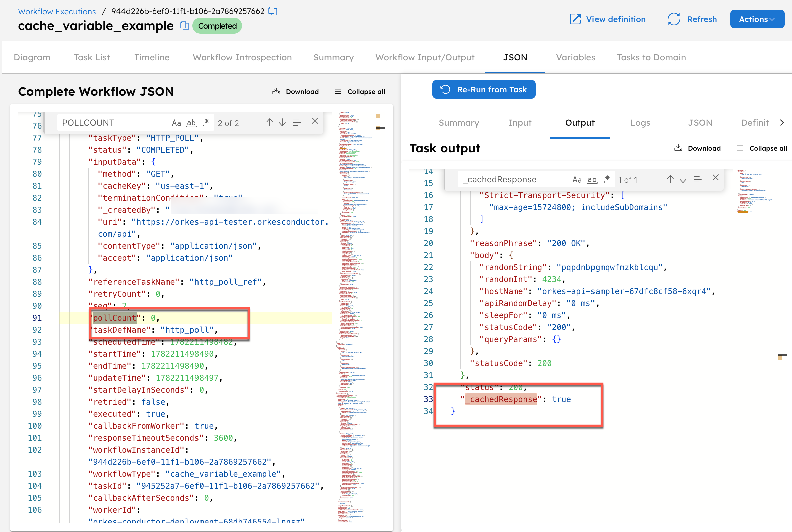Go back to Workflow Executions
The height and width of the screenshot is (532, 792).
57,11
